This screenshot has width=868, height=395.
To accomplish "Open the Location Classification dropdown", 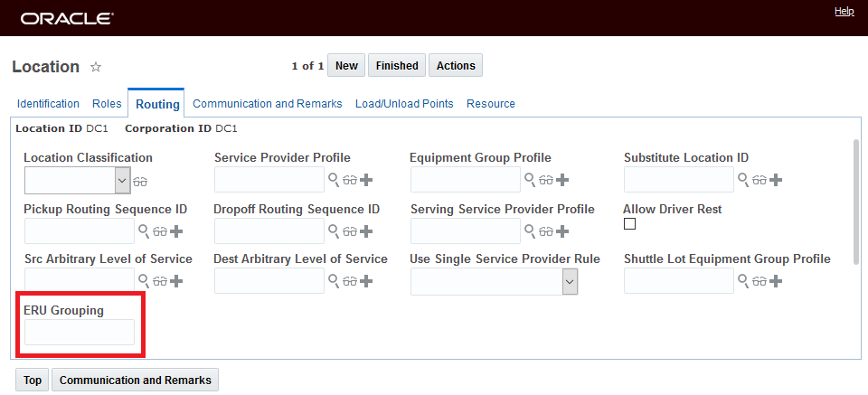I will pos(124,181).
